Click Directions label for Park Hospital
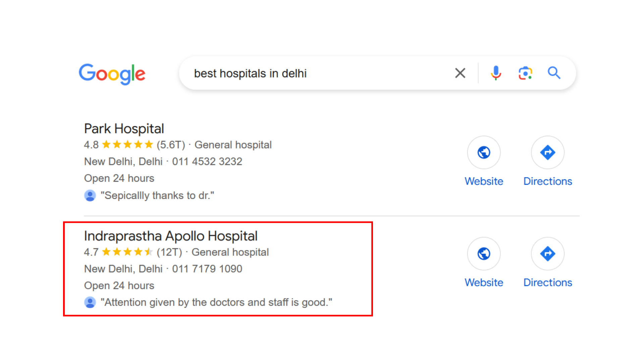Image resolution: width=644 pixels, height=362 pixels. pyautogui.click(x=548, y=181)
